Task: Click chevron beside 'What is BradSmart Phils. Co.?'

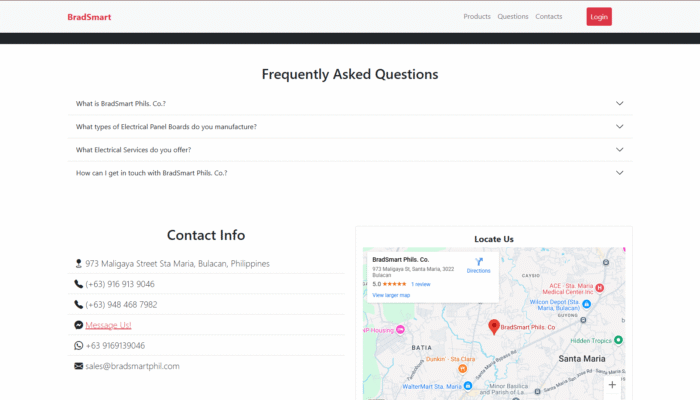Action: (620, 104)
